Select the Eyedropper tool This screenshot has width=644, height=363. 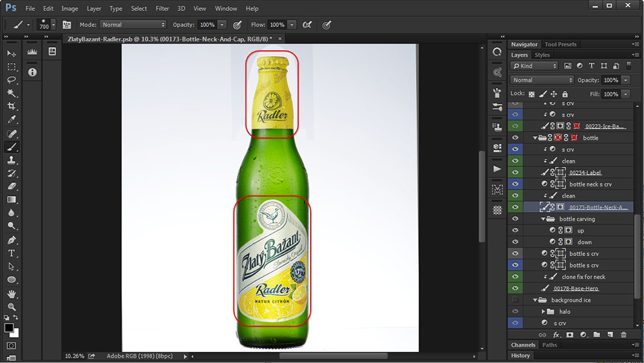[12, 120]
